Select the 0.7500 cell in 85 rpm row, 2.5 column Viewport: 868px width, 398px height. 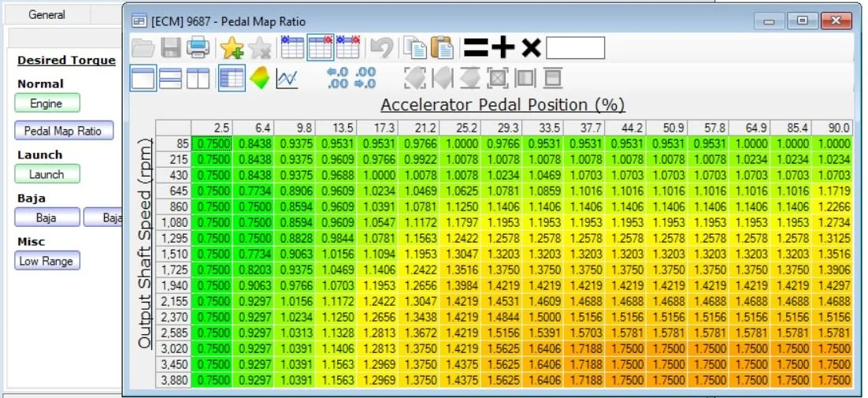(x=211, y=144)
